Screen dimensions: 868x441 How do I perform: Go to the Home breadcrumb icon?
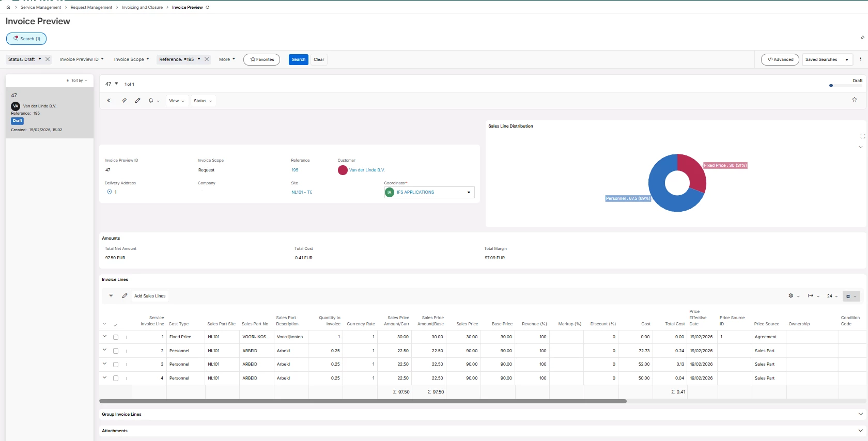coord(8,7)
